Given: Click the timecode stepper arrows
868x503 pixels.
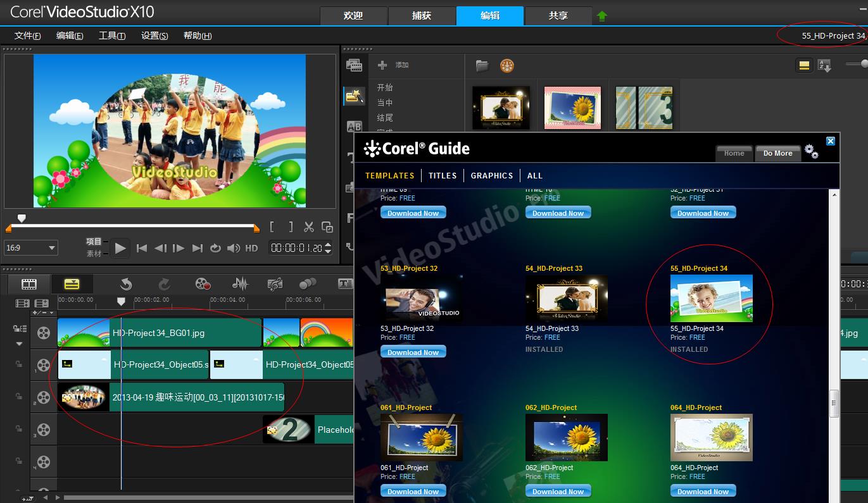Looking at the screenshot, I should click(328, 248).
